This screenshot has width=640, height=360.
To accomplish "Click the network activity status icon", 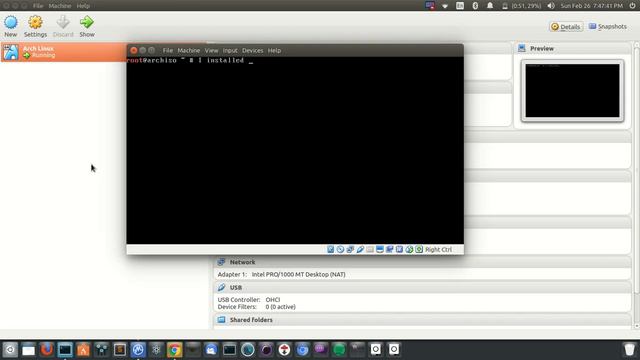I will (350, 249).
